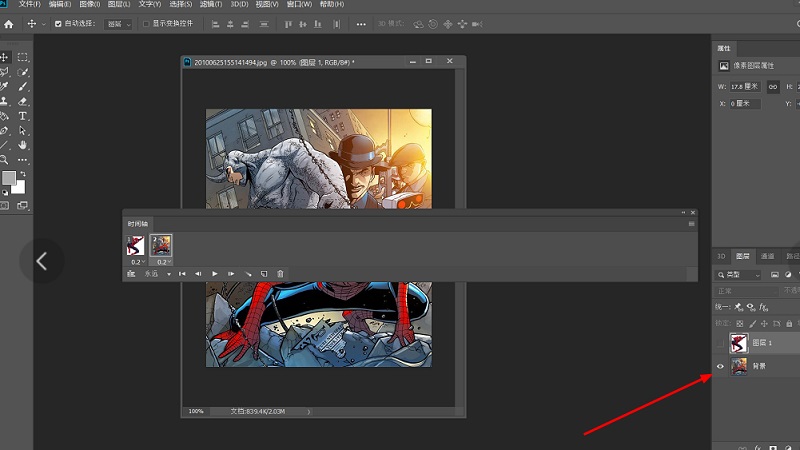
Task: Align horizontal centers in options bar
Action: pyautogui.click(x=230, y=24)
